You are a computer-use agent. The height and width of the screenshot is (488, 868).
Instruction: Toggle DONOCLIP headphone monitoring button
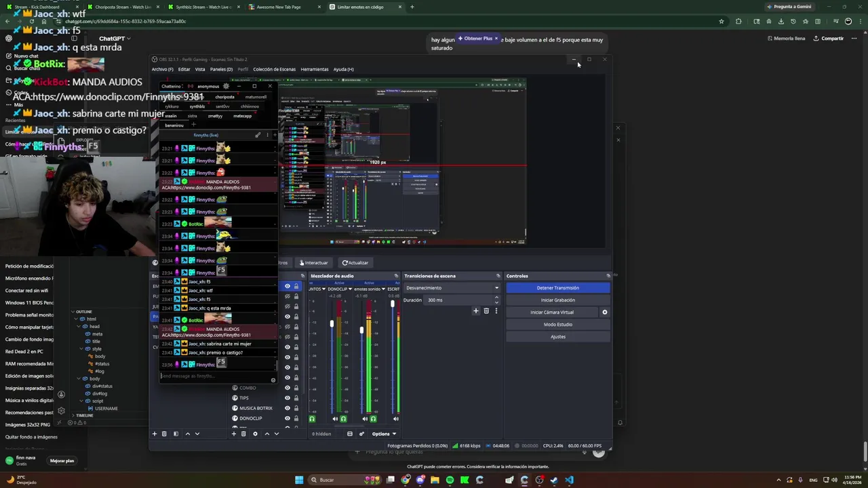point(343,419)
